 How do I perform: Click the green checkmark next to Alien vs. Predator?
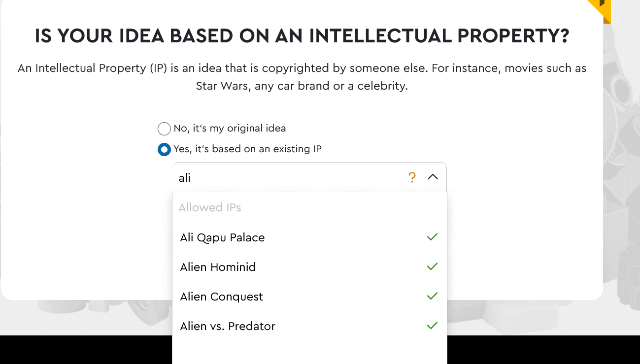coord(432,326)
